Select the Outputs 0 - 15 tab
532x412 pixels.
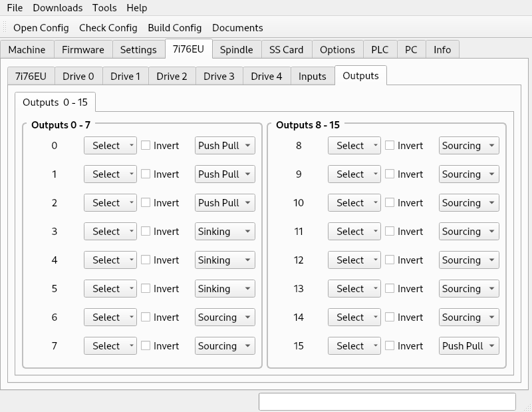pos(55,103)
